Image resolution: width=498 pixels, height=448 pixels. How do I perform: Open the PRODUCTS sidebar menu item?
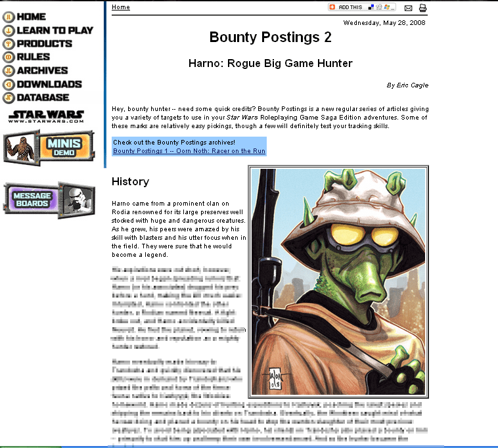(45, 43)
